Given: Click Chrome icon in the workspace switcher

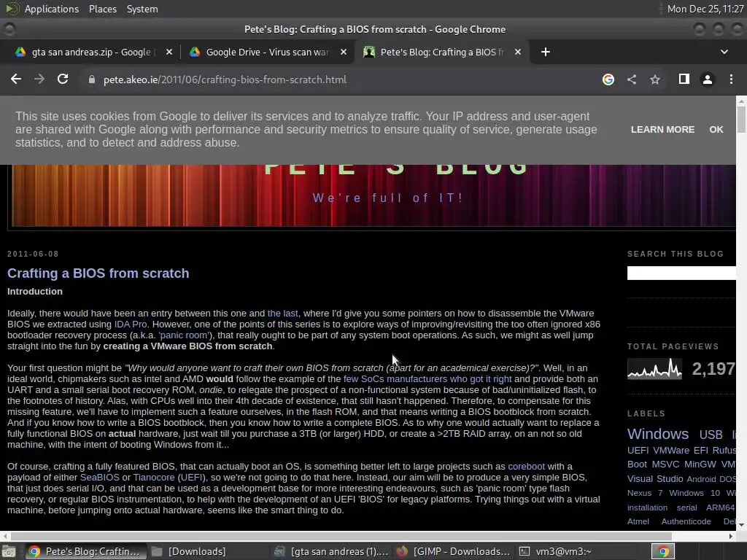Looking at the screenshot, I should 662,551.
